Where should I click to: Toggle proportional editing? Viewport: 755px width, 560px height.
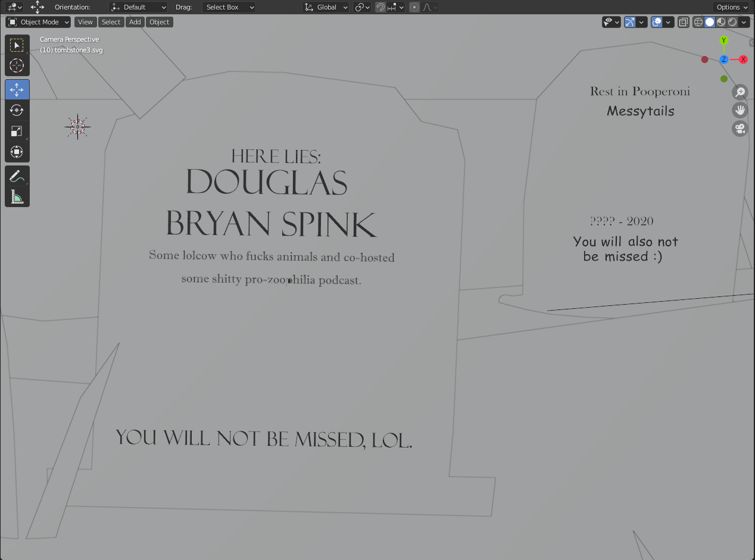[x=414, y=7]
